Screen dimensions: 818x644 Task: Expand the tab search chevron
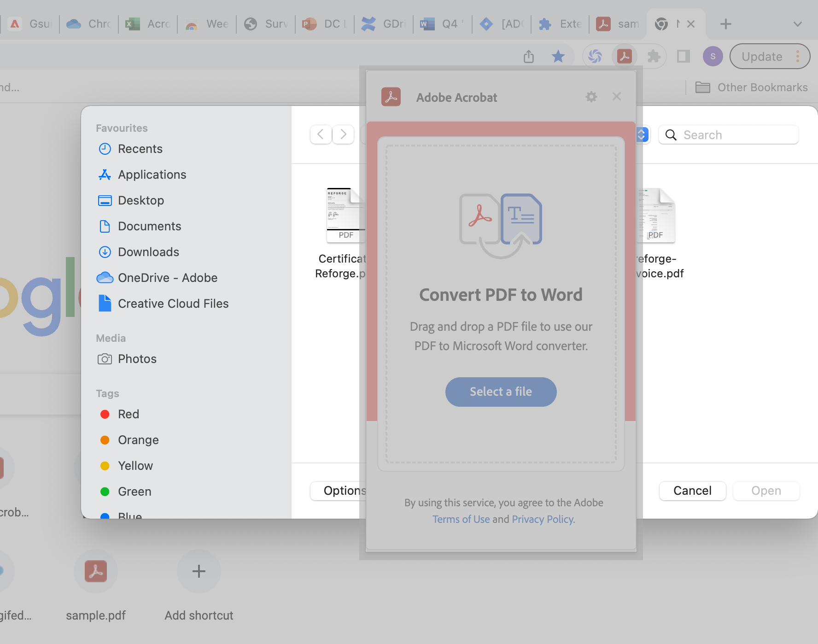pos(798,24)
